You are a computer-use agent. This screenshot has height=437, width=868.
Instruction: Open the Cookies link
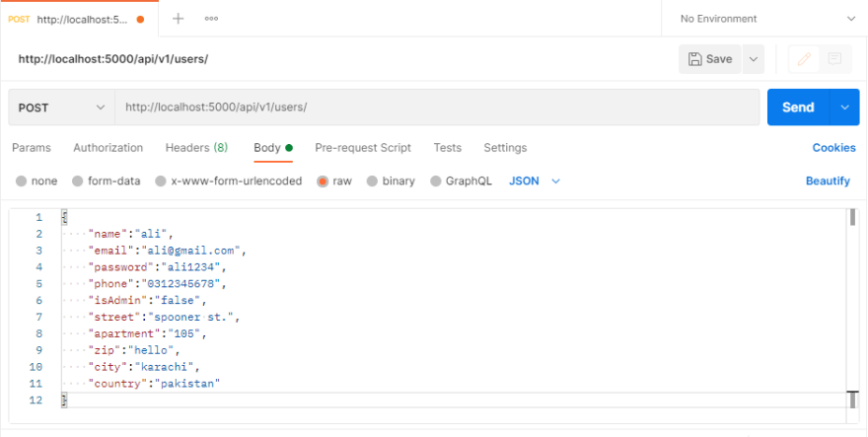[x=833, y=148]
